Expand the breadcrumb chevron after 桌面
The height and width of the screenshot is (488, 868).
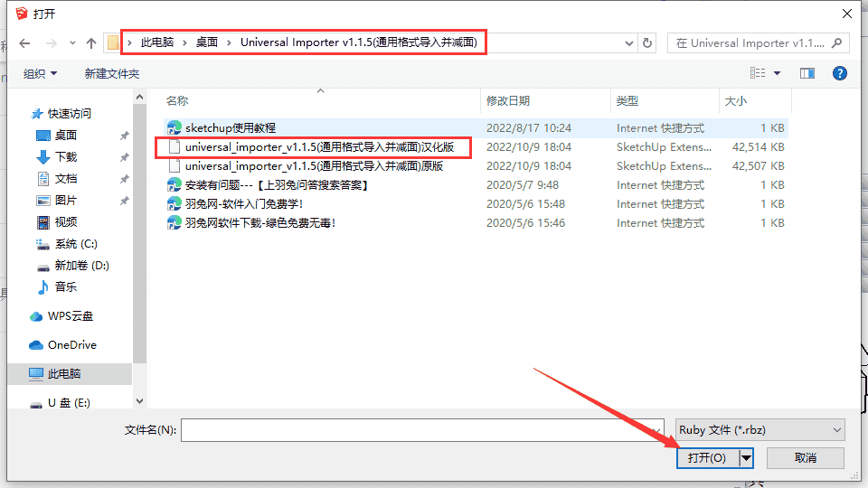(229, 42)
